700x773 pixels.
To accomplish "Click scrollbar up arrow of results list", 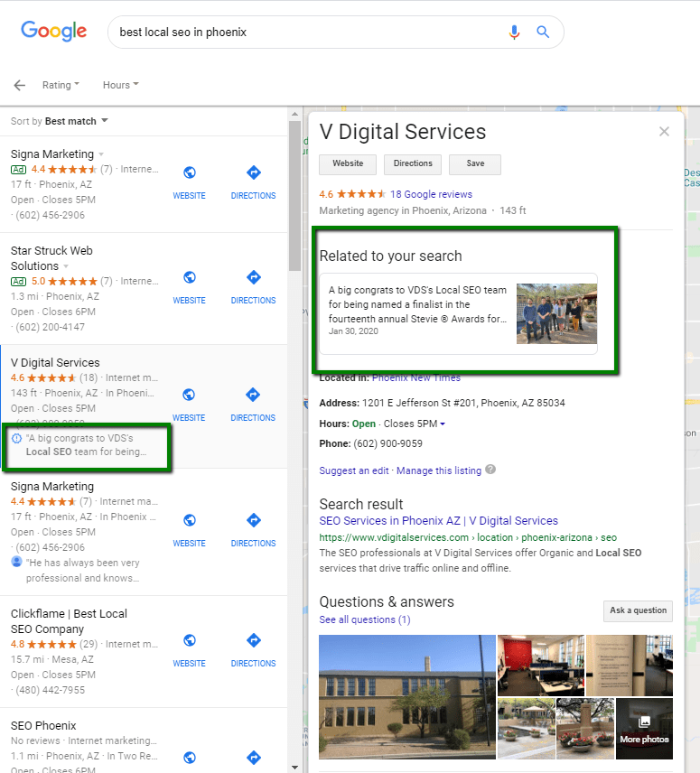I will tap(294, 114).
